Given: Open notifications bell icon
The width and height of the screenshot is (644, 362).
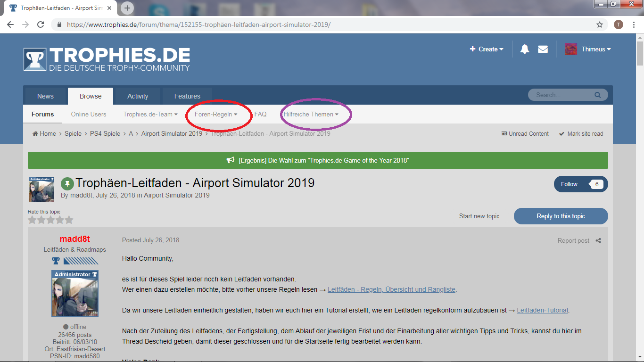Looking at the screenshot, I should [x=525, y=49].
